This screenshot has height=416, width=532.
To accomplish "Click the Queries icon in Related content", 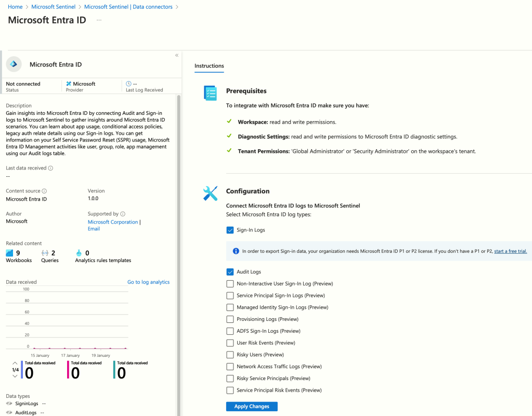I will [x=45, y=253].
